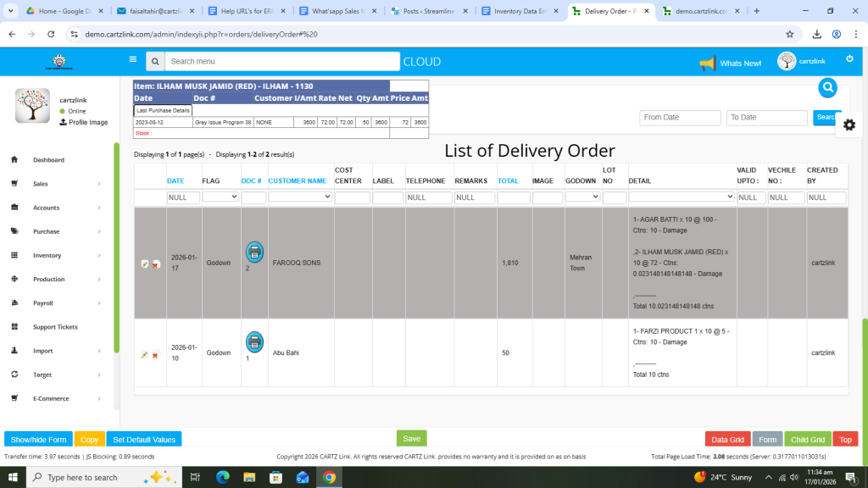Image resolution: width=868 pixels, height=488 pixels.
Task: Open the GODOWN filter dropdown
Action: pyautogui.click(x=582, y=197)
